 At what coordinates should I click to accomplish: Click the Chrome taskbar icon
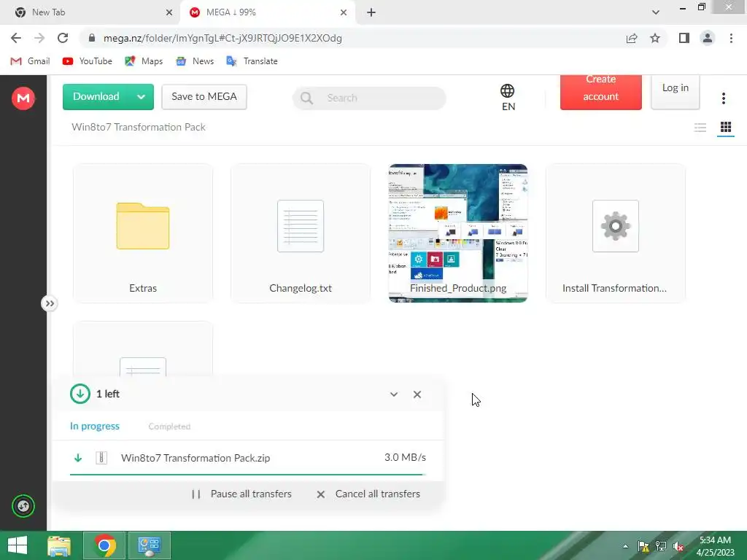pyautogui.click(x=104, y=545)
